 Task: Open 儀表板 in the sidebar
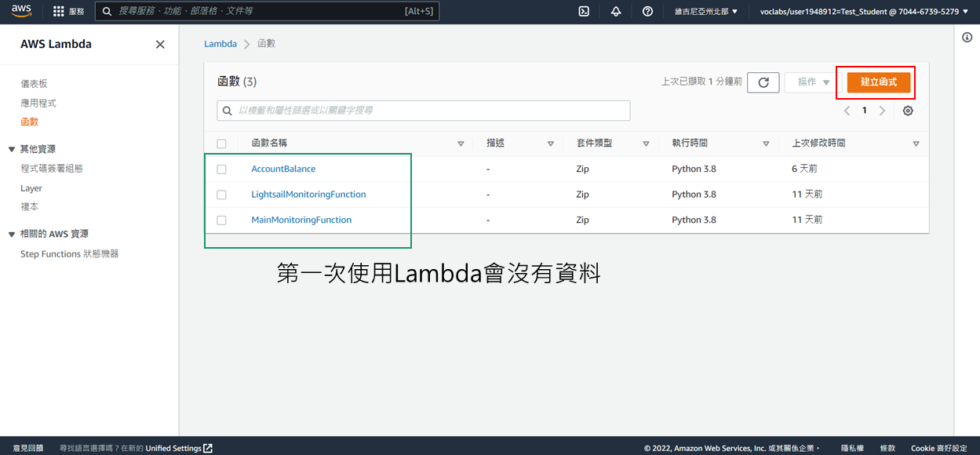click(35, 84)
